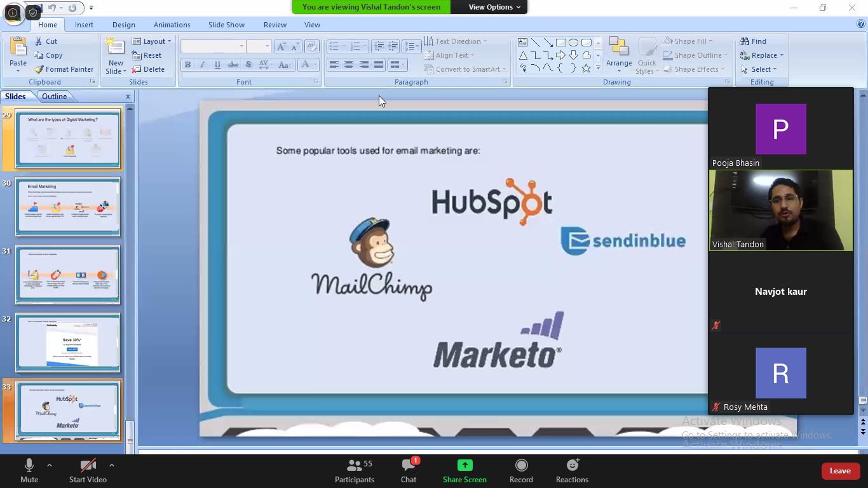Center align text in Paragraph group
This screenshot has height=488, width=868.
point(349,65)
